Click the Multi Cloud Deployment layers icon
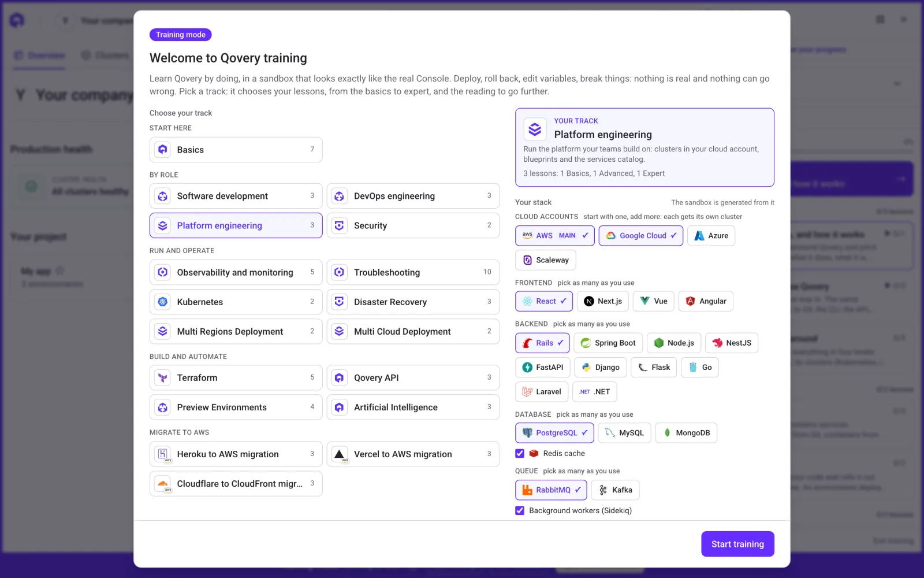The height and width of the screenshot is (578, 924). coord(340,331)
